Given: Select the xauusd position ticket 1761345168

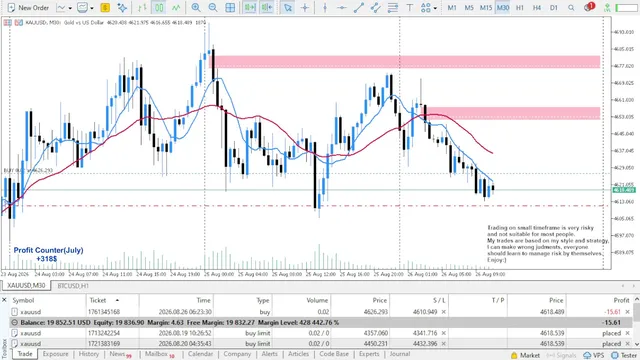Looking at the screenshot, I should 321,312.
